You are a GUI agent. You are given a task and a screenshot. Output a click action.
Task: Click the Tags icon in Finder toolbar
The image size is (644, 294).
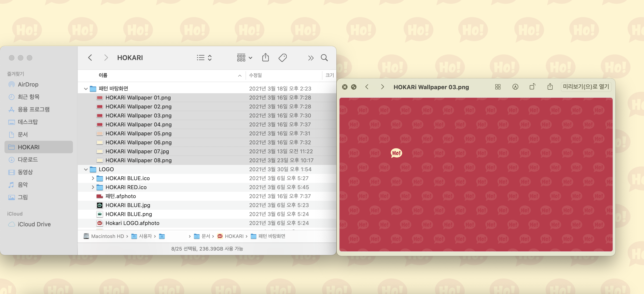pos(282,58)
